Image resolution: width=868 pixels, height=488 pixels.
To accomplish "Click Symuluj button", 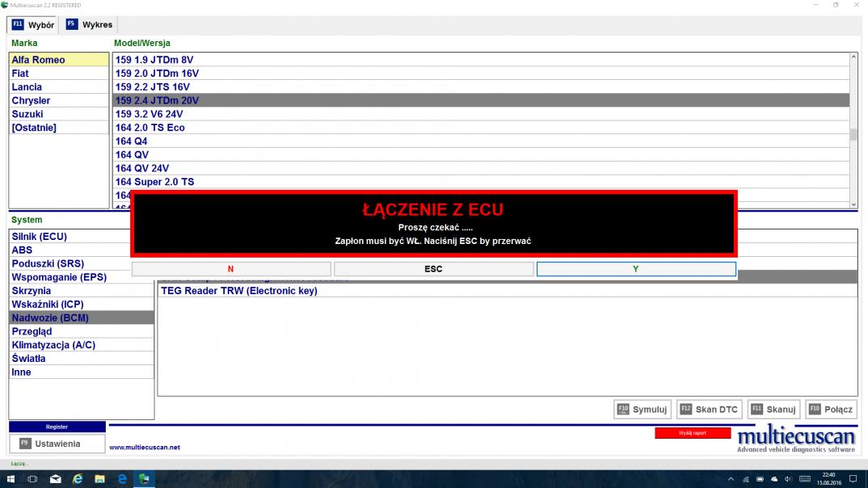I will 643,410.
